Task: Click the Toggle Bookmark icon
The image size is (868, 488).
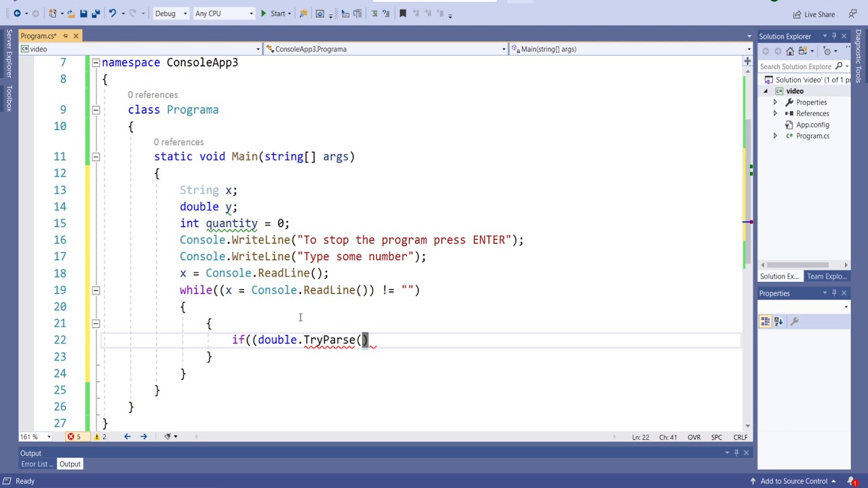Action: click(x=403, y=14)
